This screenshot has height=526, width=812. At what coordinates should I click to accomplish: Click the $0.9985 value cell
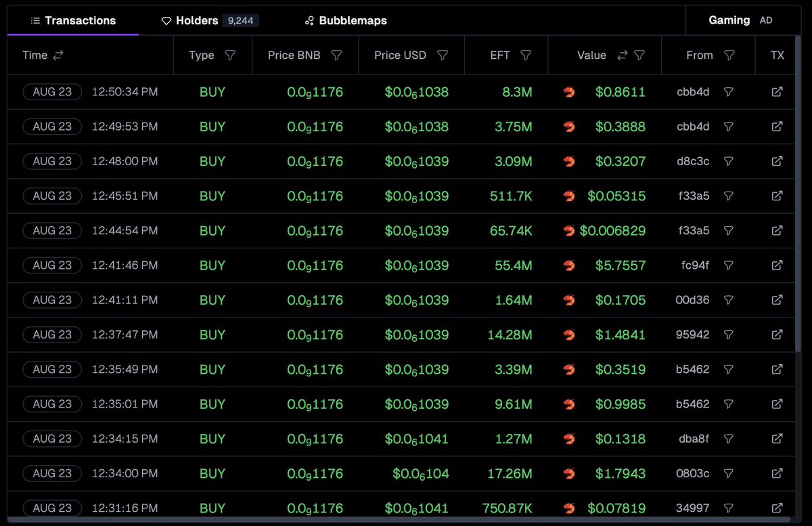620,404
